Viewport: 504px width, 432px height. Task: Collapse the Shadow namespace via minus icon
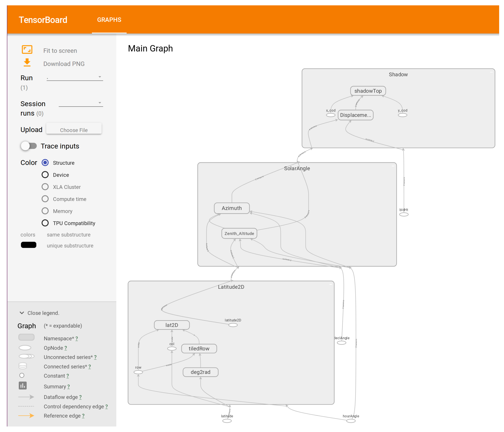tap(491, 72)
